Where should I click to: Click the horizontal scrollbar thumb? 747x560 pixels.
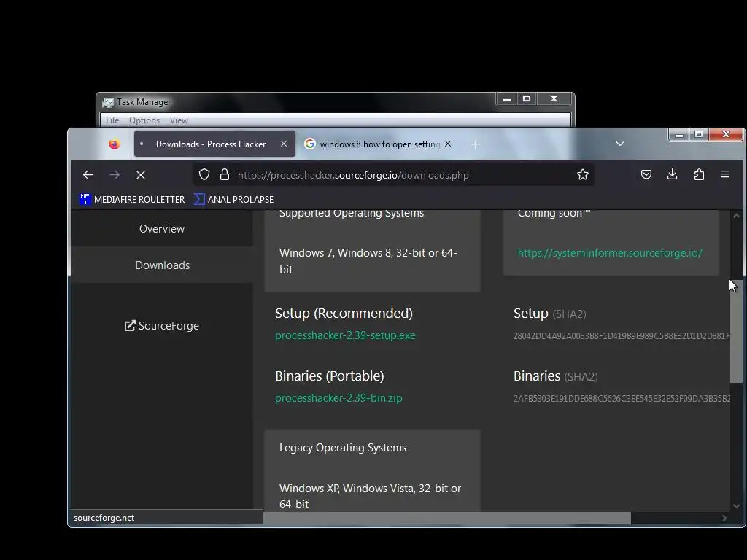click(x=447, y=518)
